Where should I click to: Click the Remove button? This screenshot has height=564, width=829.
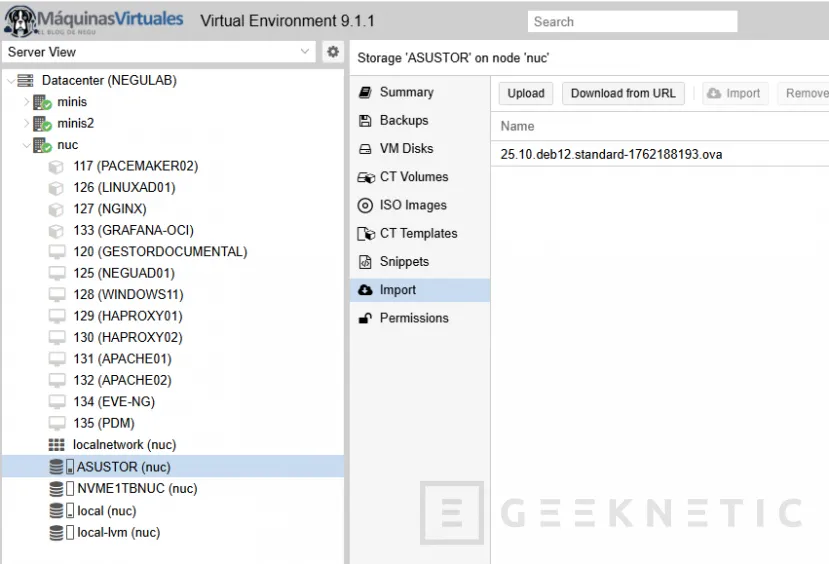pos(805,94)
